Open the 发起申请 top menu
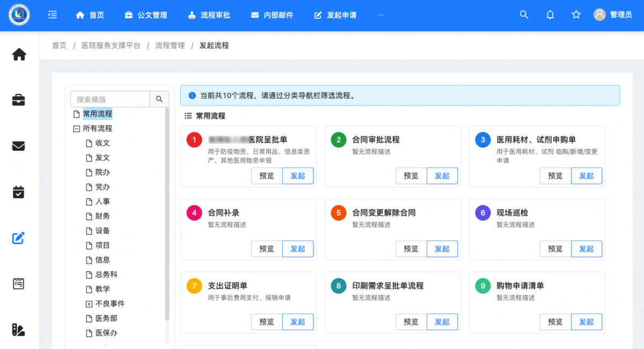The image size is (644, 349). tap(335, 15)
